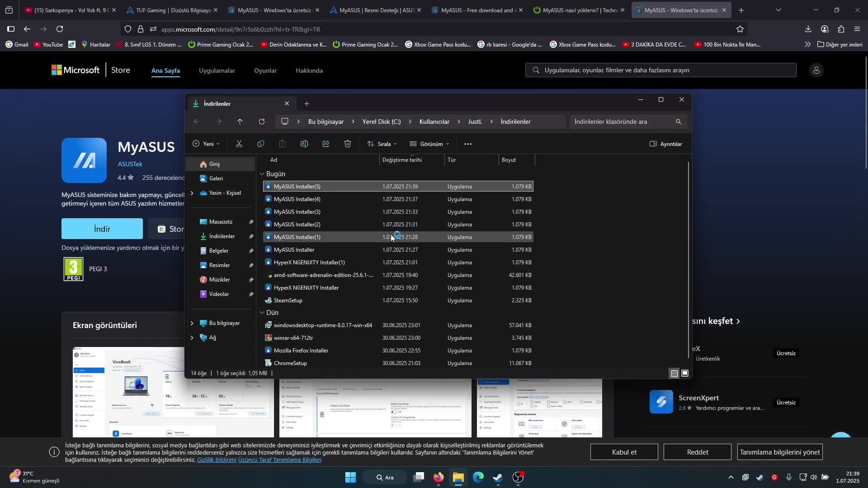
Task: Add a new Explorer tab with plus icon
Action: 307,104
